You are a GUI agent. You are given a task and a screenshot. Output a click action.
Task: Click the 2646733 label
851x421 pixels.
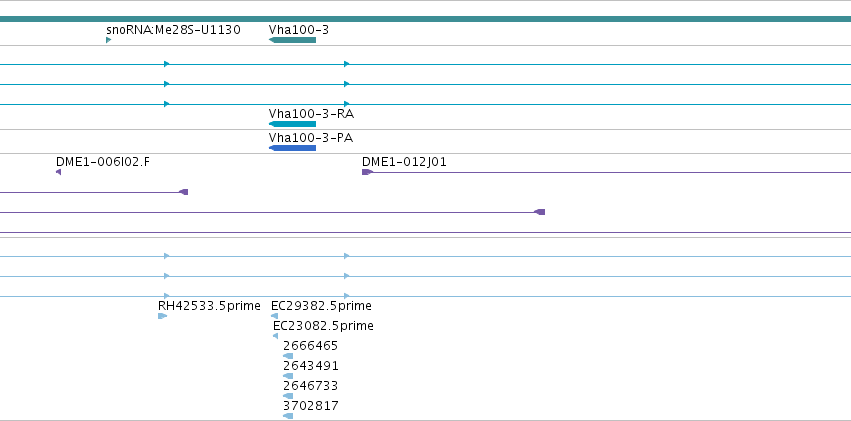click(x=310, y=386)
